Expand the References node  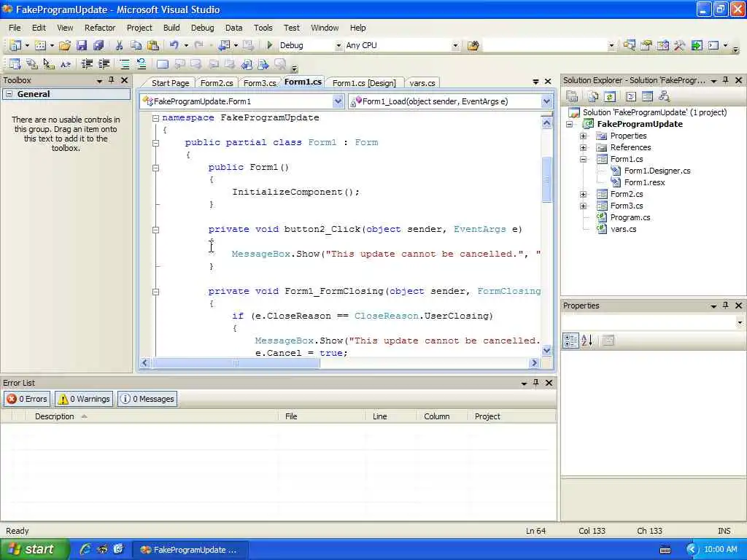click(583, 147)
